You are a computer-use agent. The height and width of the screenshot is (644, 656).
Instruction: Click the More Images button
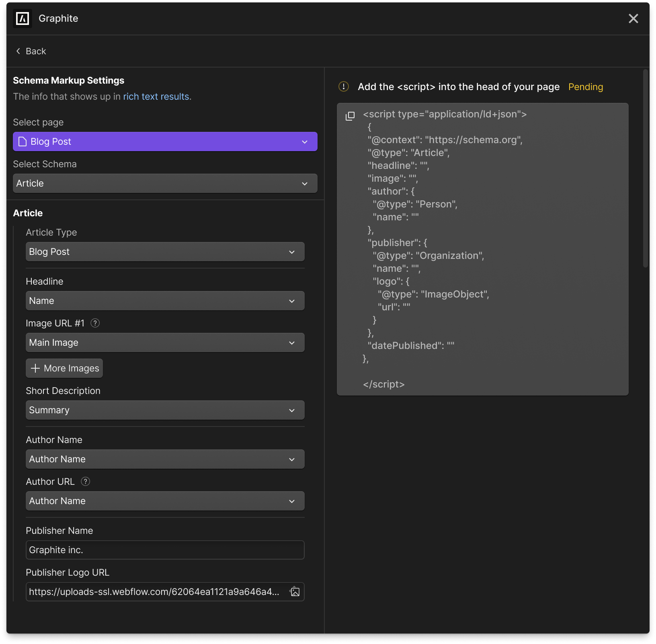coord(64,368)
